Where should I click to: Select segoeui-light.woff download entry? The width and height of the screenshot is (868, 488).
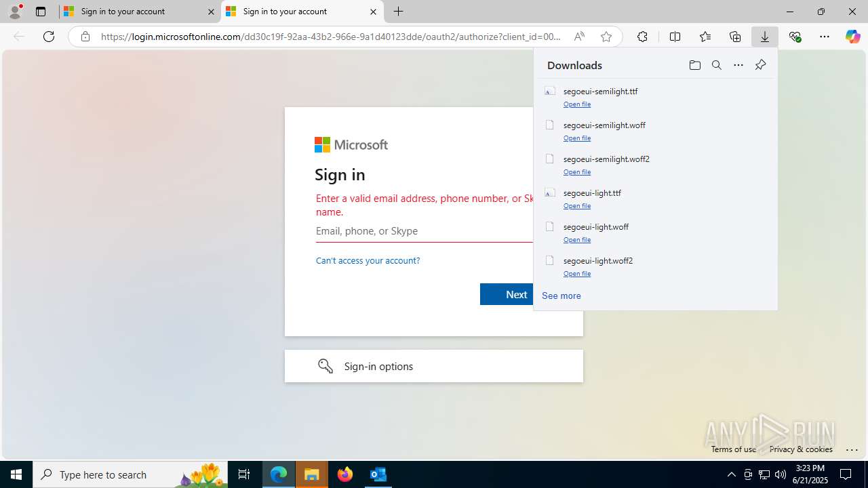(655, 232)
